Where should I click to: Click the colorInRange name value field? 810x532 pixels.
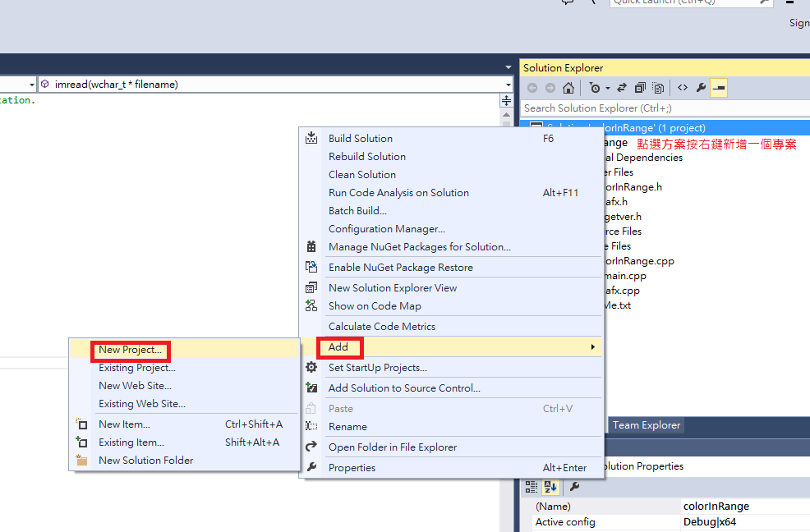point(745,507)
